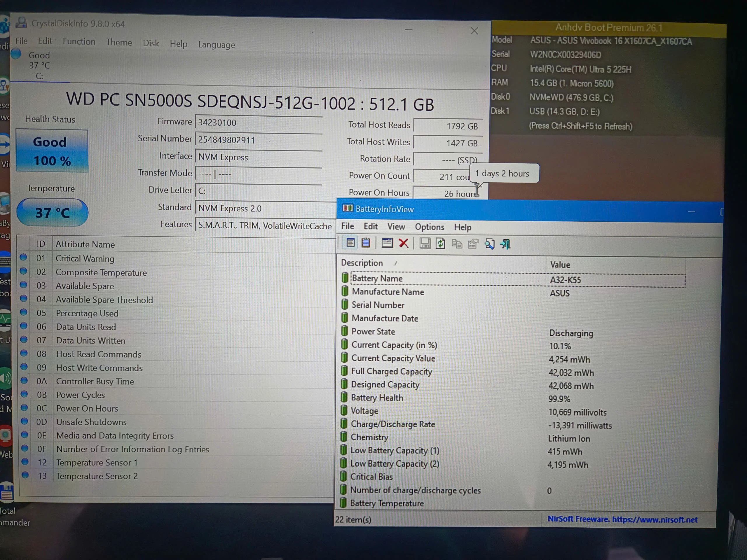Click the Discharging power state value
747x560 pixels.
571,333
